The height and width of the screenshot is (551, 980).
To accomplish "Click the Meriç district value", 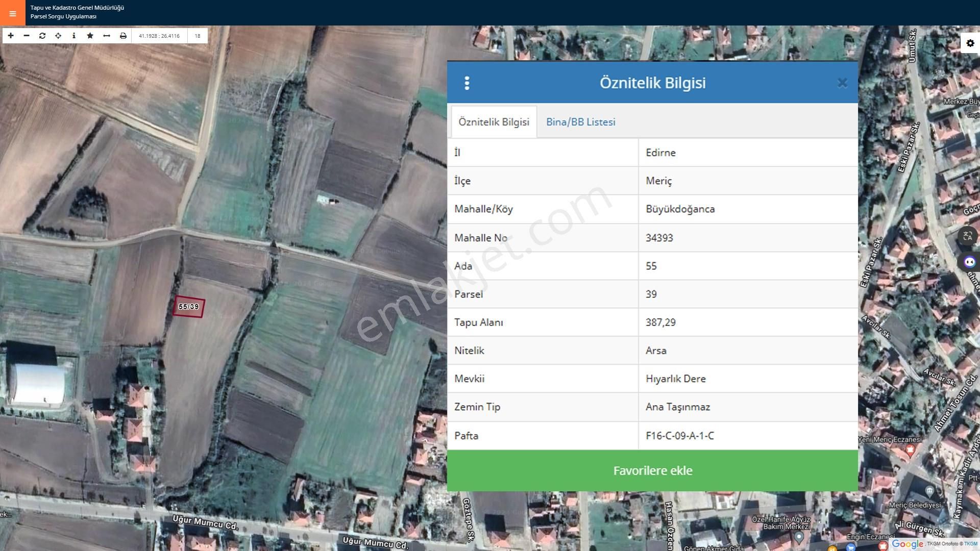I will (748, 181).
